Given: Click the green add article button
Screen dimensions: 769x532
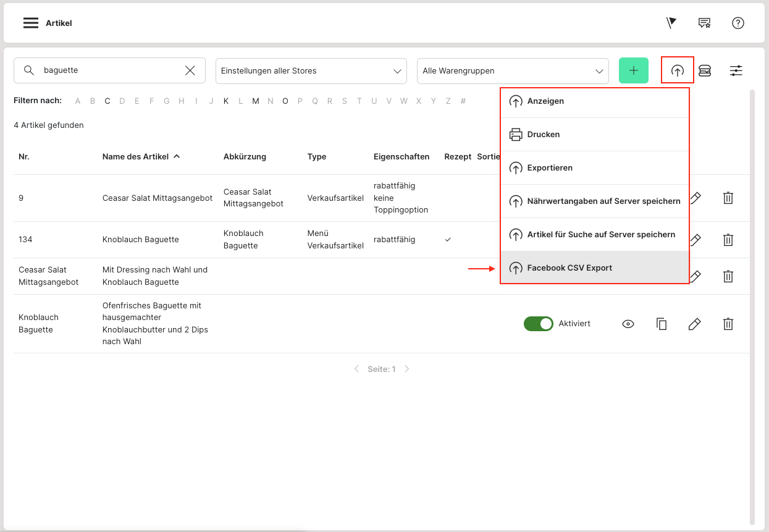Looking at the screenshot, I should pos(633,70).
